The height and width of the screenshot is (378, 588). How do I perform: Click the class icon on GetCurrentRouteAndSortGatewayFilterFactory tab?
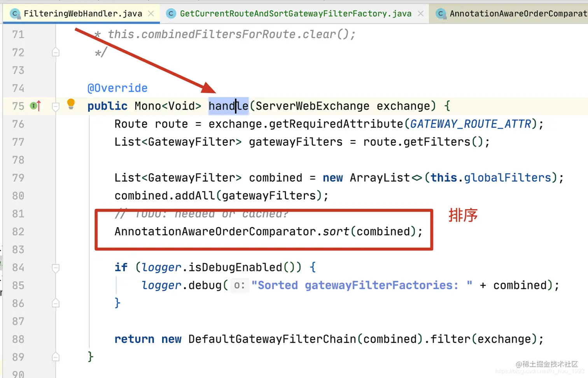171,14
